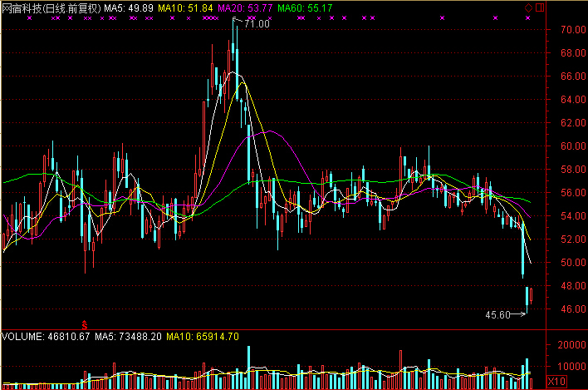
Task: Click the latest red candlestick near 47
Action: pyautogui.click(x=532, y=295)
